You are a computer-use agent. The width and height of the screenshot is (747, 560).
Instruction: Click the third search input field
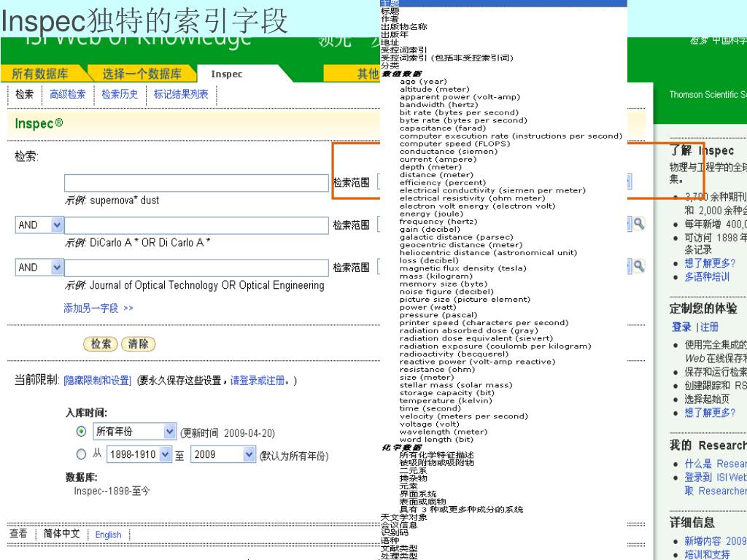(x=196, y=267)
